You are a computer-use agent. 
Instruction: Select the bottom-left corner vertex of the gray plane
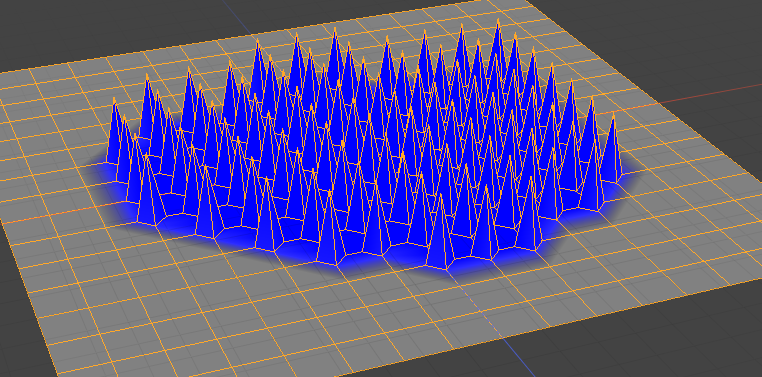pos(58,375)
